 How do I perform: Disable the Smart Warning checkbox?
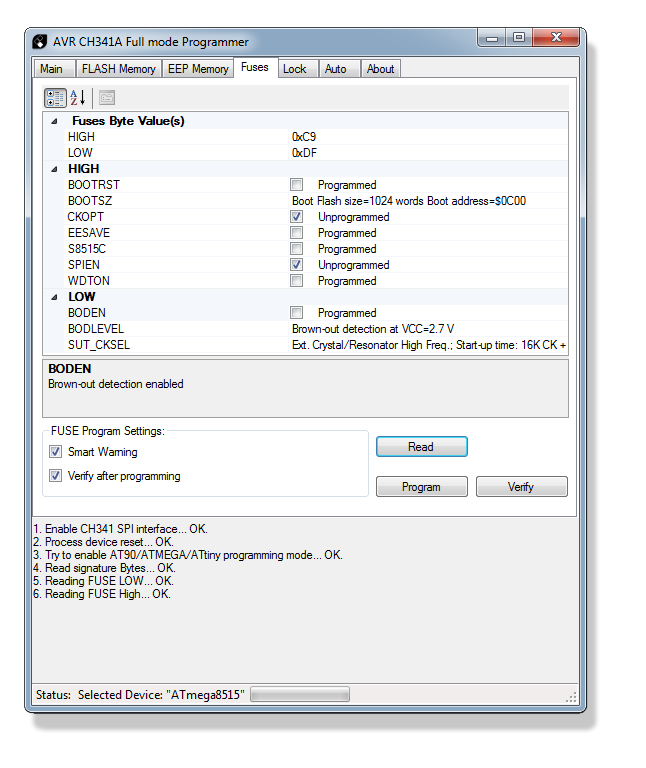click(55, 452)
